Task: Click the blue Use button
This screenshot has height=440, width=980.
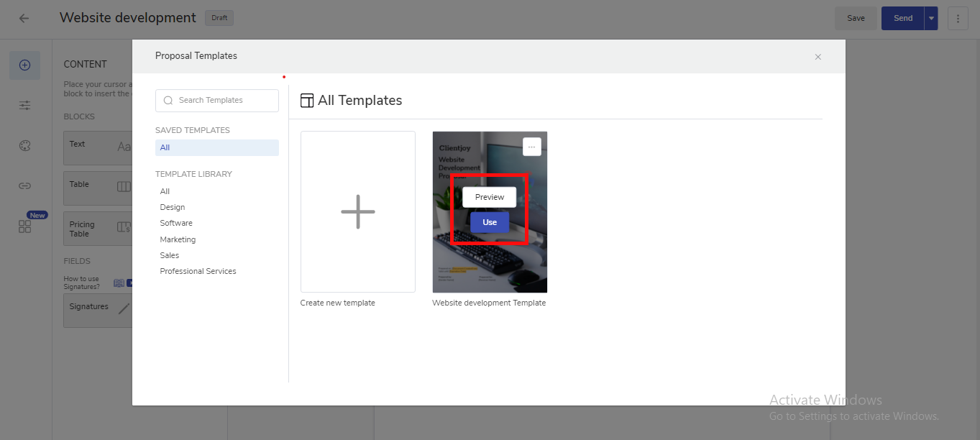Action: click(x=490, y=222)
